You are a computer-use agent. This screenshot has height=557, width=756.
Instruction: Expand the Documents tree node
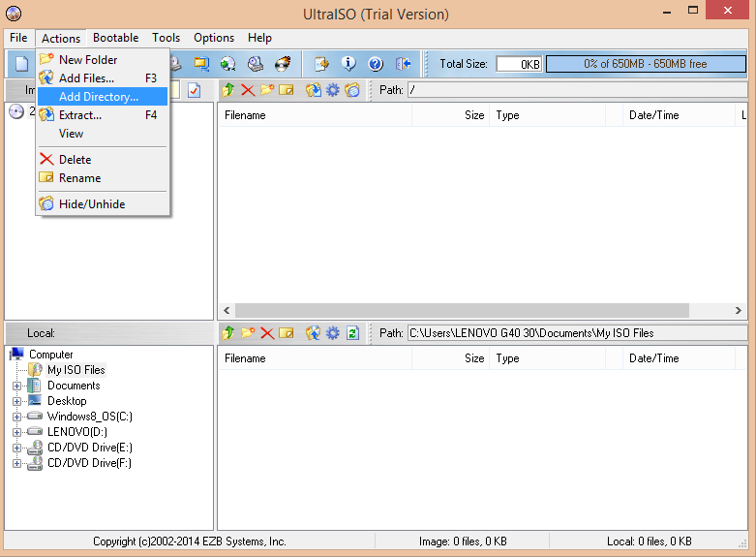pyautogui.click(x=16, y=387)
